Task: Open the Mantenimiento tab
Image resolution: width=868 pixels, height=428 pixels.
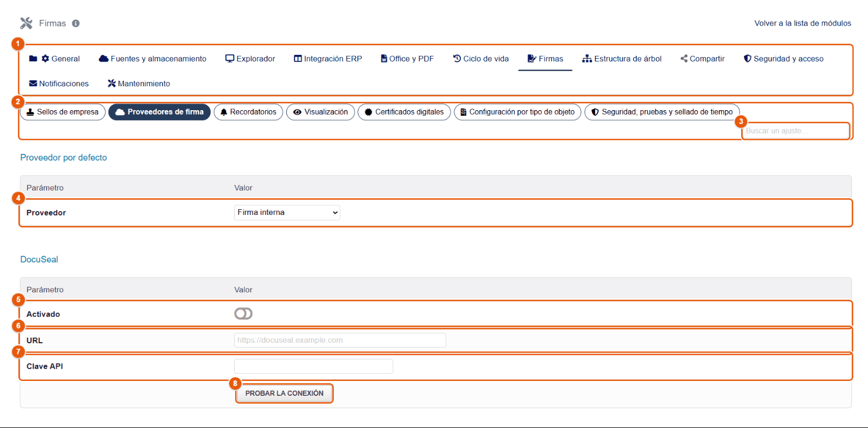Action: (139, 84)
